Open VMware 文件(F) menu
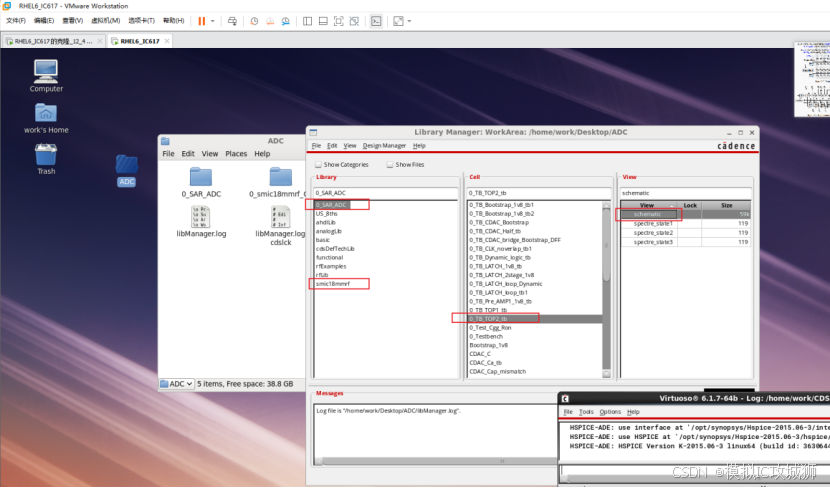The height and width of the screenshot is (488, 830). click(15, 21)
